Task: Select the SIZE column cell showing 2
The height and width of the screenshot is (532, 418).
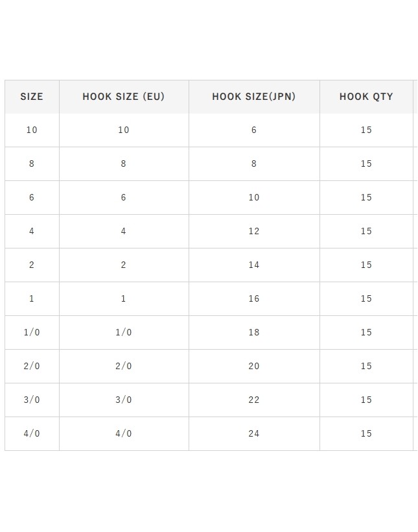Action: tap(32, 265)
